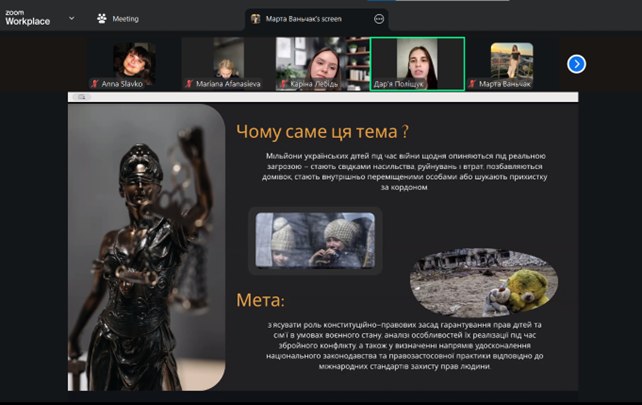The width and height of the screenshot is (642, 405).
Task: Expand the dropdown chevron beside Zoom Workplace
Action: [x=71, y=18]
